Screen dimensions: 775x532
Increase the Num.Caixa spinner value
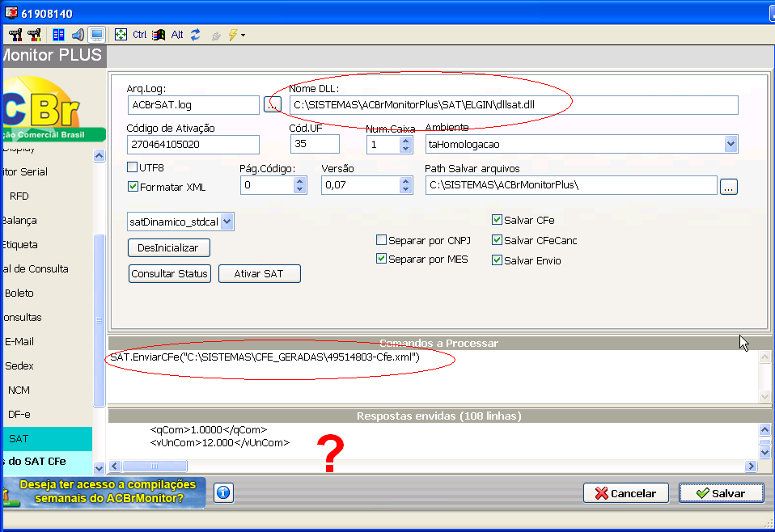tap(406, 141)
